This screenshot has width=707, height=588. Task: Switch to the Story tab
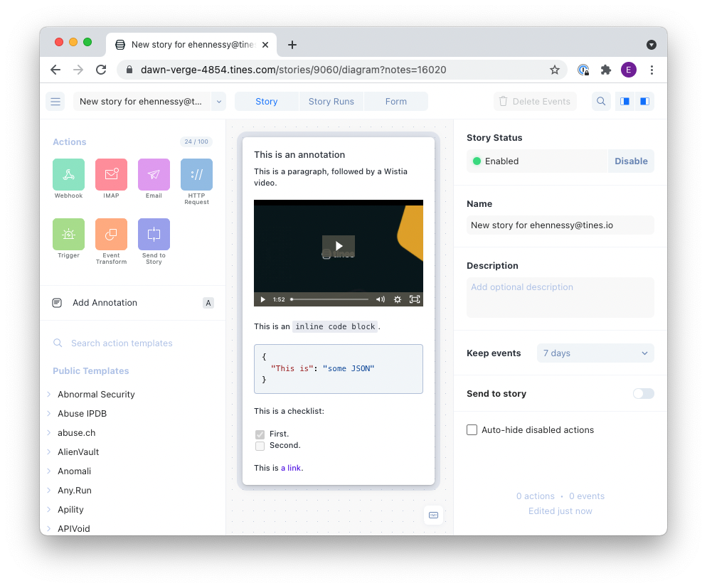click(x=267, y=102)
